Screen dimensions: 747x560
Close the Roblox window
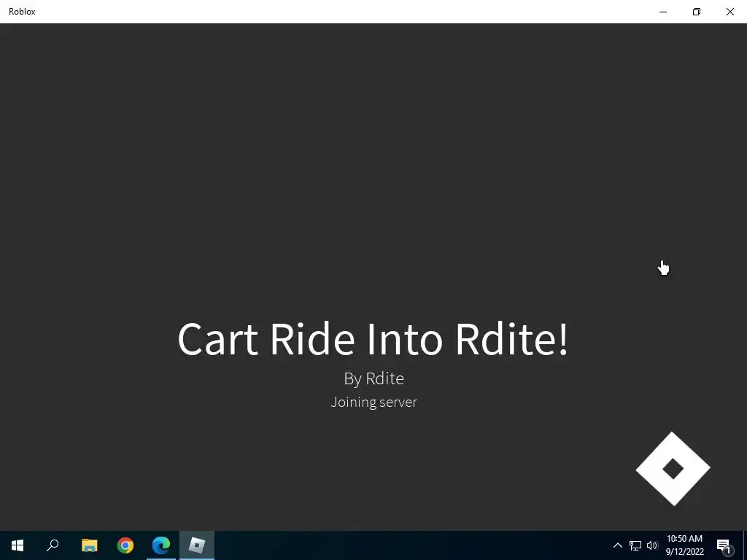point(729,12)
